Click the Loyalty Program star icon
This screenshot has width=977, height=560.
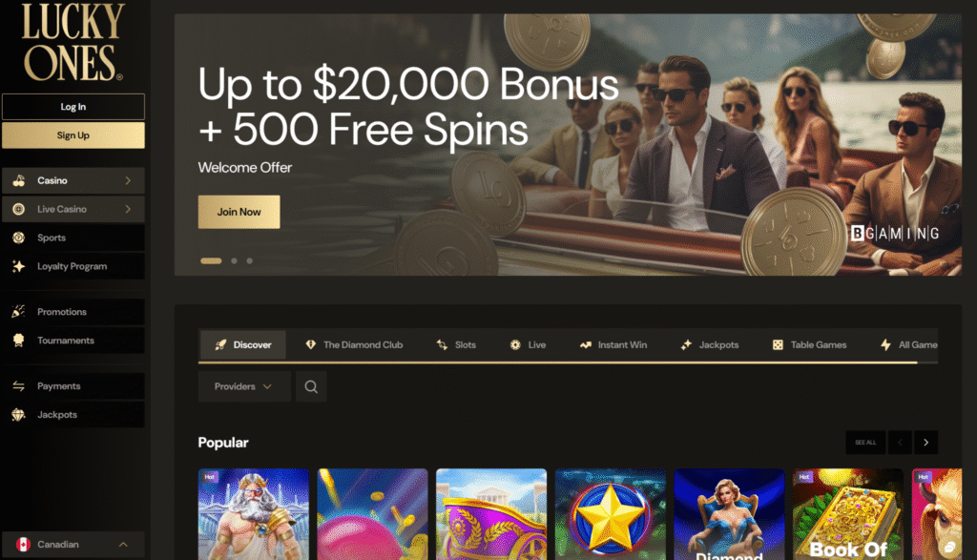tap(19, 266)
